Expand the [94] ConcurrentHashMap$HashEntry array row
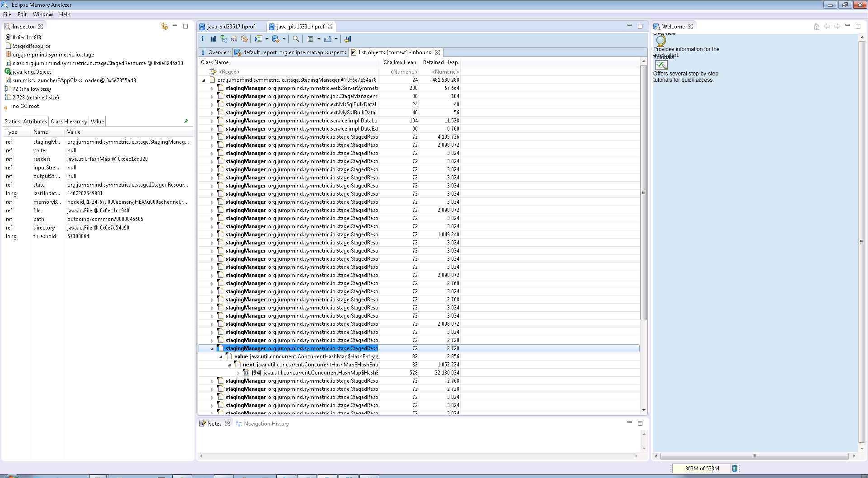Image resolution: width=868 pixels, height=478 pixels. (x=238, y=373)
